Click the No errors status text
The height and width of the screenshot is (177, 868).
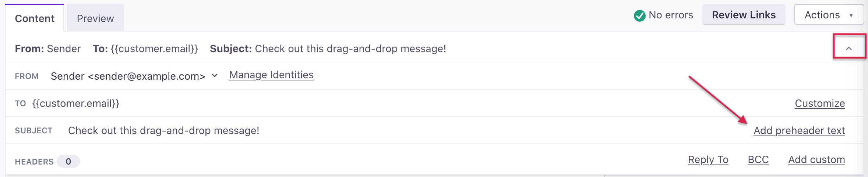(671, 15)
